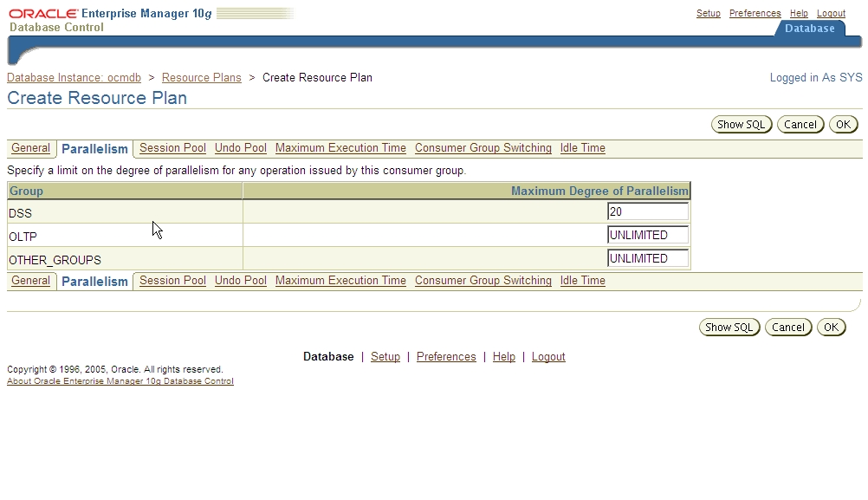The image size is (868, 500).
Task: Click the bottom Cancel button
Action: [787, 328]
